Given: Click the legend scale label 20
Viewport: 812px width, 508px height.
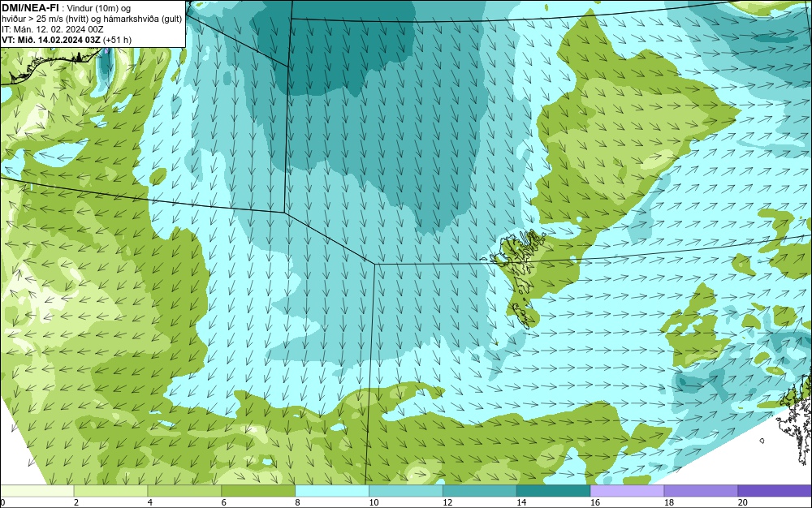Looking at the screenshot, I should coord(743,502).
